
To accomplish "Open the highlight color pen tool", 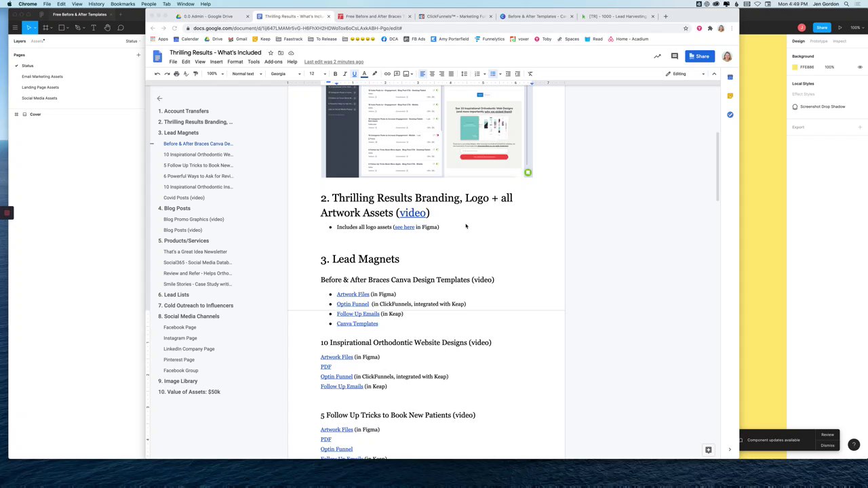I will (x=374, y=74).
